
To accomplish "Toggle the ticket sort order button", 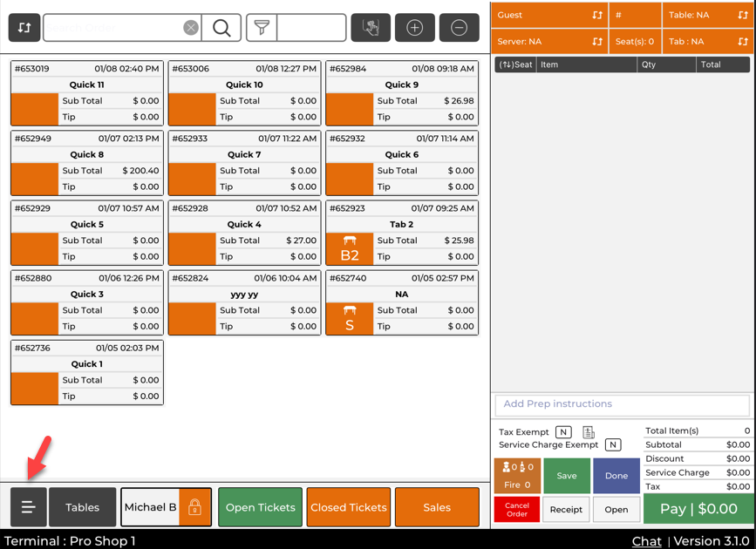I will pyautogui.click(x=24, y=28).
